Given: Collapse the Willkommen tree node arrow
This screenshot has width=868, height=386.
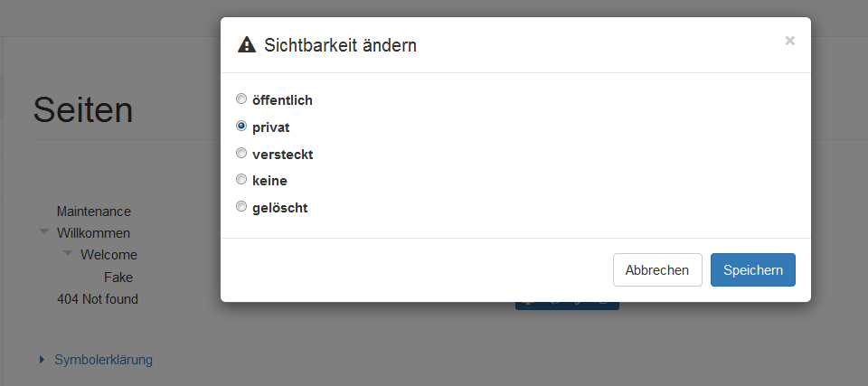Looking at the screenshot, I should click(43, 232).
